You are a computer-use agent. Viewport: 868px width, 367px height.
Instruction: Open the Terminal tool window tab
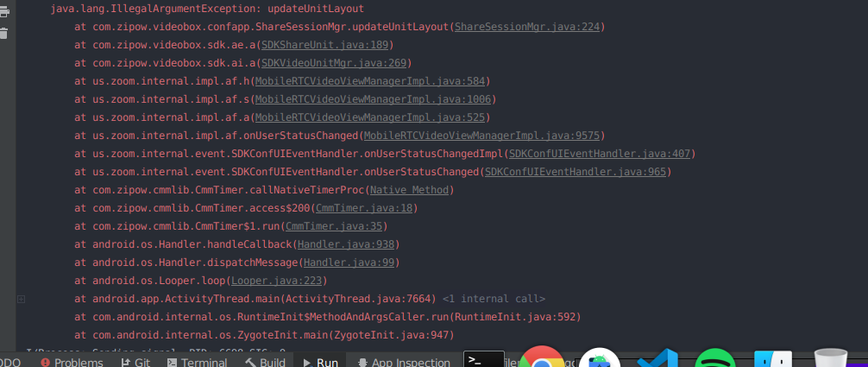coord(197,363)
